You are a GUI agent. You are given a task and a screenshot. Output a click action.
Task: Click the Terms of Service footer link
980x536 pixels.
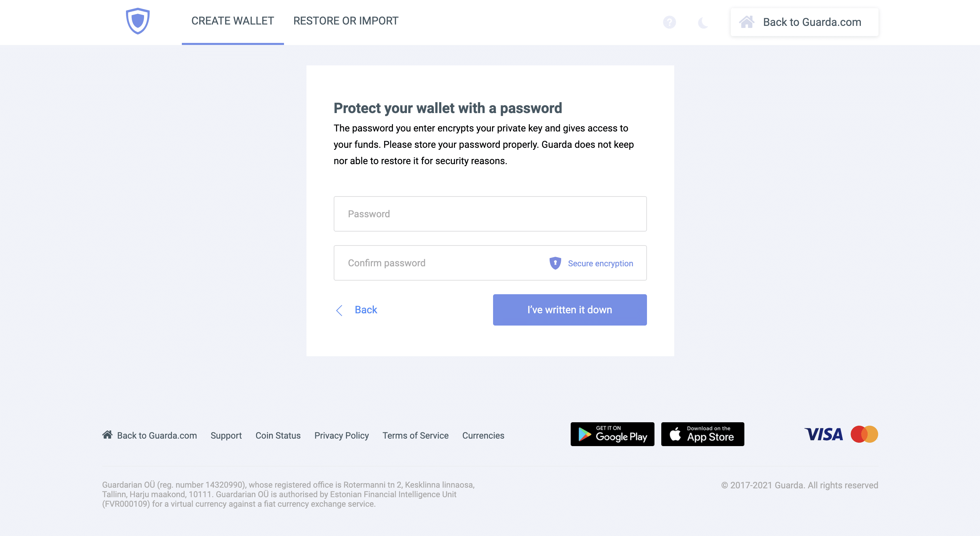click(415, 436)
